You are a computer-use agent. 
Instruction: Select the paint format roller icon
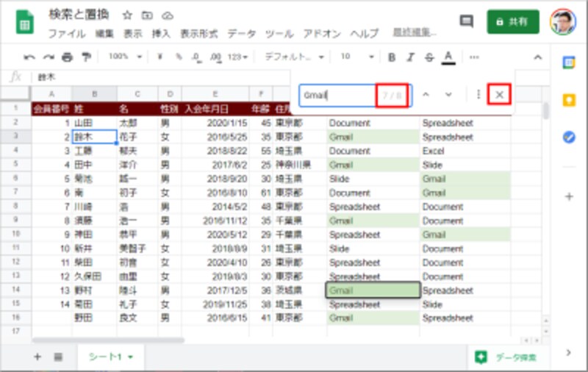86,57
